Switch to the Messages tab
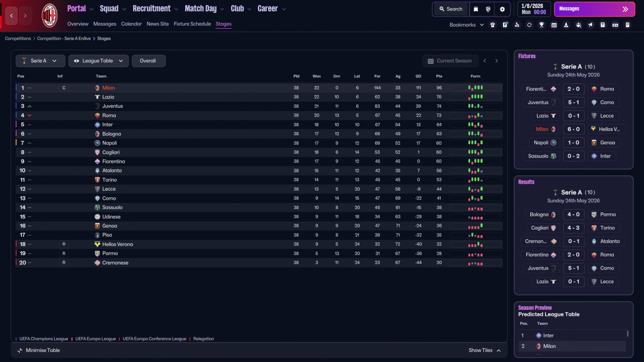This screenshot has width=644, height=362. 105,24
